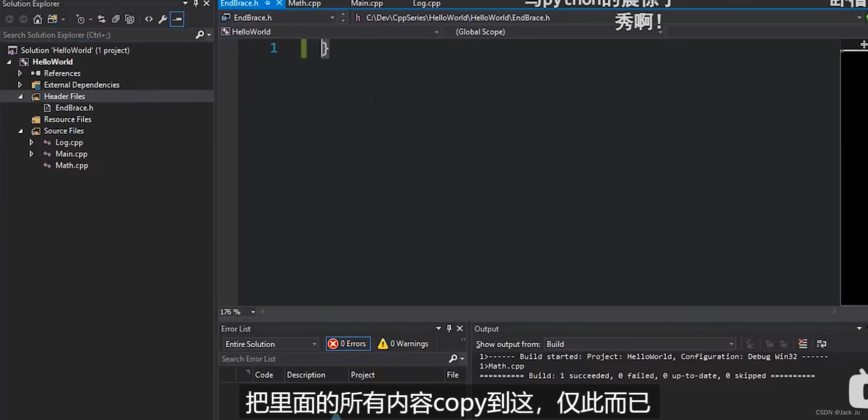The width and height of the screenshot is (868, 420).
Task: Toggle Show All Files icon
Action: click(x=130, y=19)
